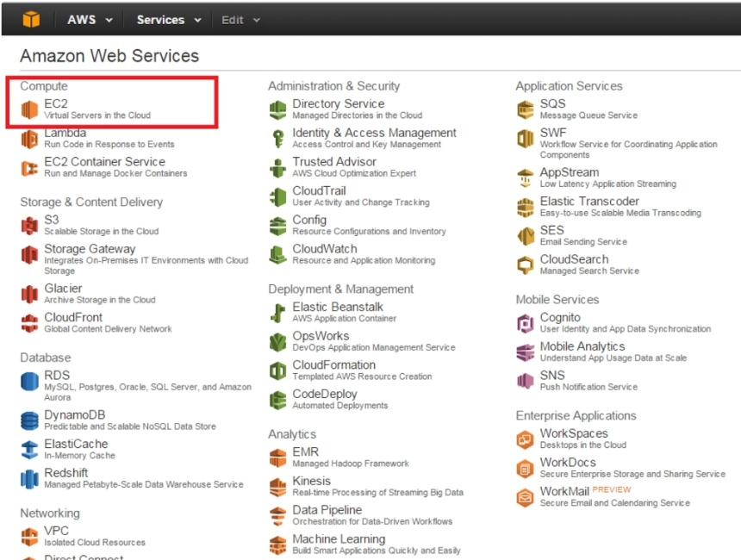Open the S3 link
Screen dimensions: 741x560
pyautogui.click(x=52, y=220)
